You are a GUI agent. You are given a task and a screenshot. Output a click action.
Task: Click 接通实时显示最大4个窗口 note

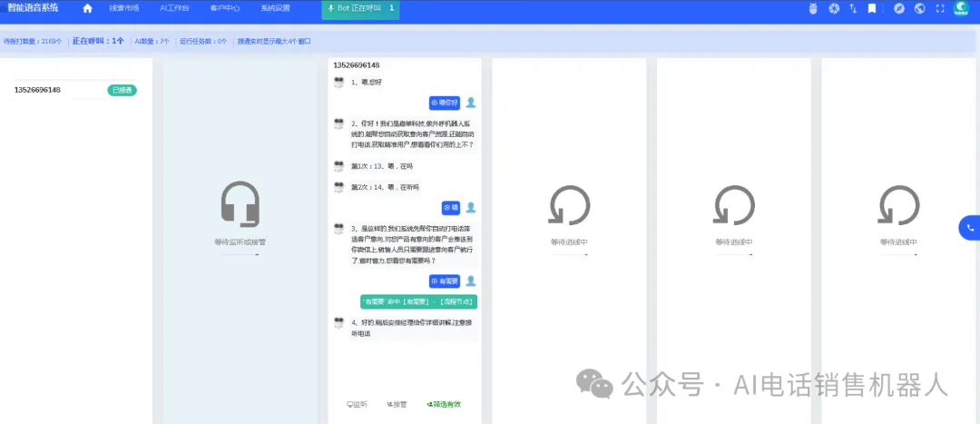tap(274, 42)
